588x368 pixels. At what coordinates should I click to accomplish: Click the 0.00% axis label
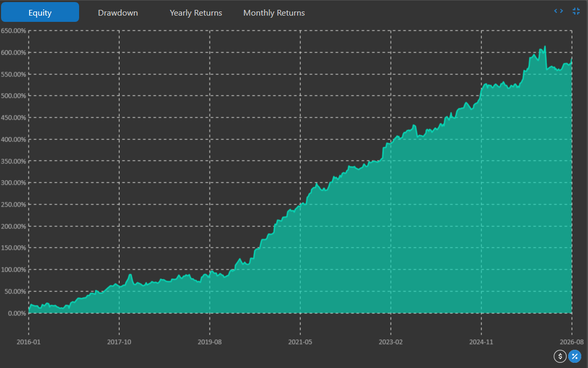(x=17, y=313)
